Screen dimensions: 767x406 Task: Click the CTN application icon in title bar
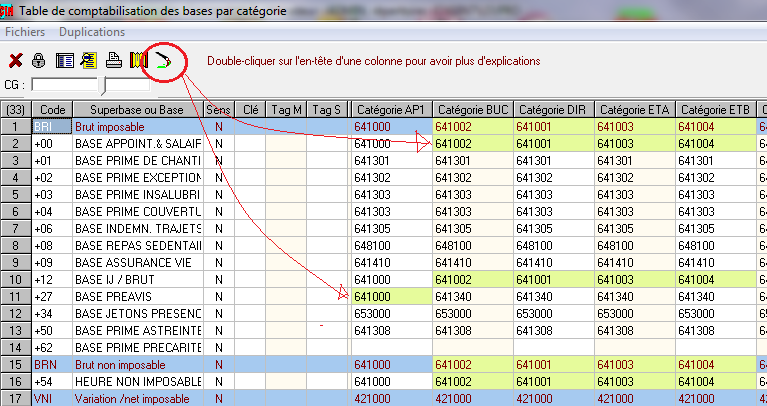coord(7,11)
